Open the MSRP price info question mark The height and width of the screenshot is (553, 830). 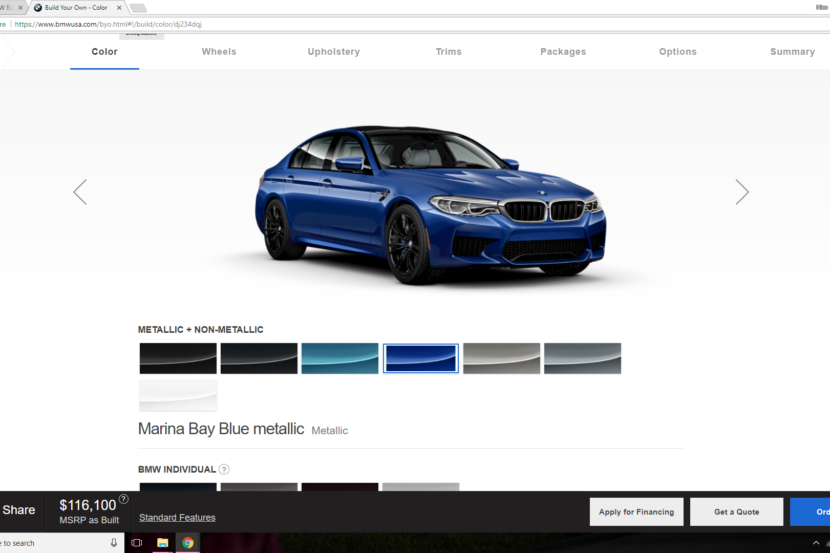123,499
